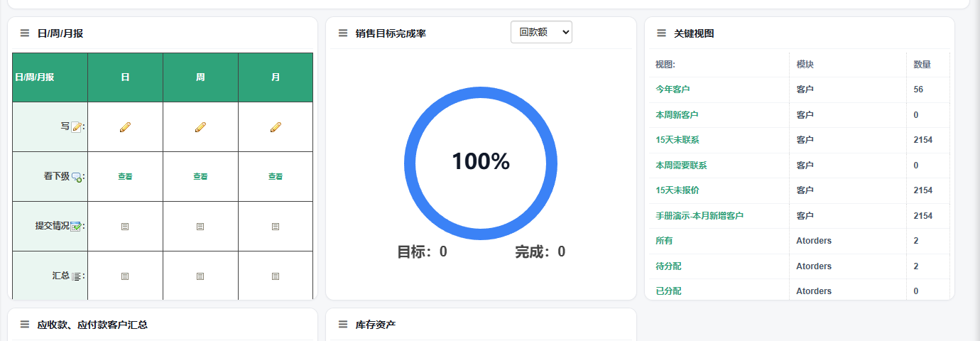Open the 待分配 Atorders view link

pos(668,266)
